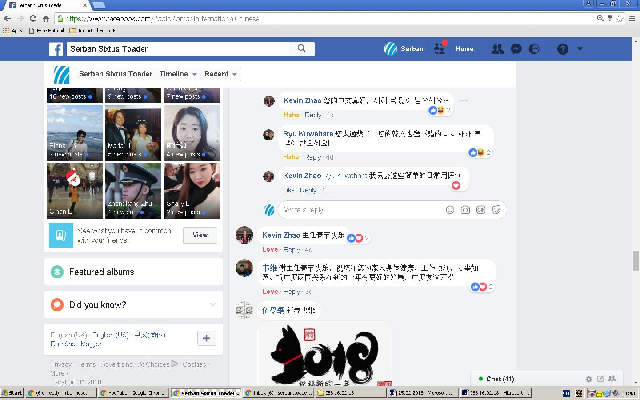The height and width of the screenshot is (400, 640).
Task: Click the Write a reply input field
Action: [362, 210]
